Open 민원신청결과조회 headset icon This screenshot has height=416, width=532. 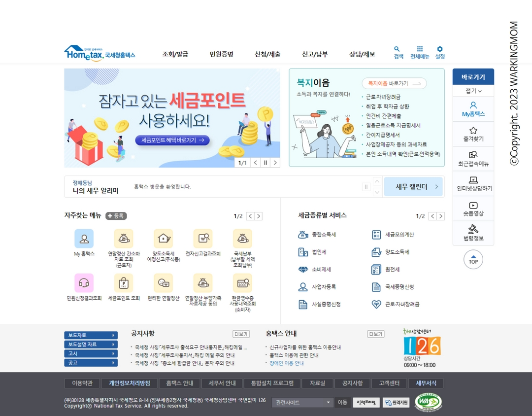[x=84, y=283]
